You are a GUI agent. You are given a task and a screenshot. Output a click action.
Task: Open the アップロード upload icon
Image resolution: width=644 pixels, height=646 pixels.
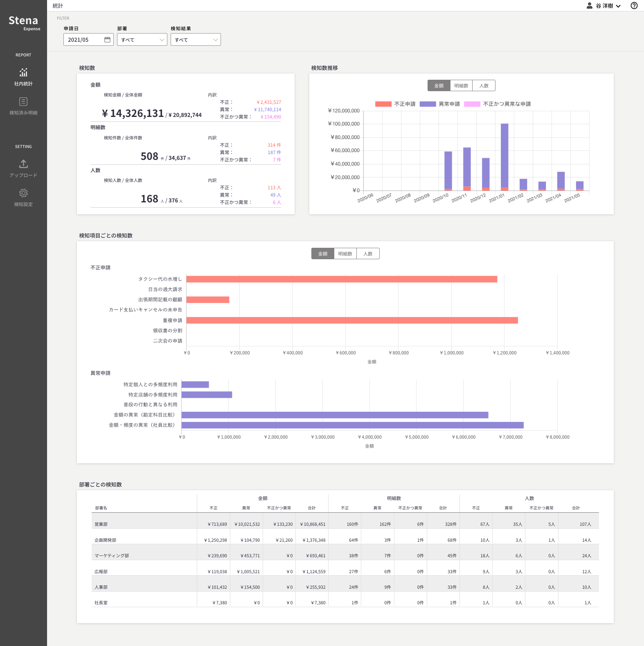pyautogui.click(x=23, y=164)
